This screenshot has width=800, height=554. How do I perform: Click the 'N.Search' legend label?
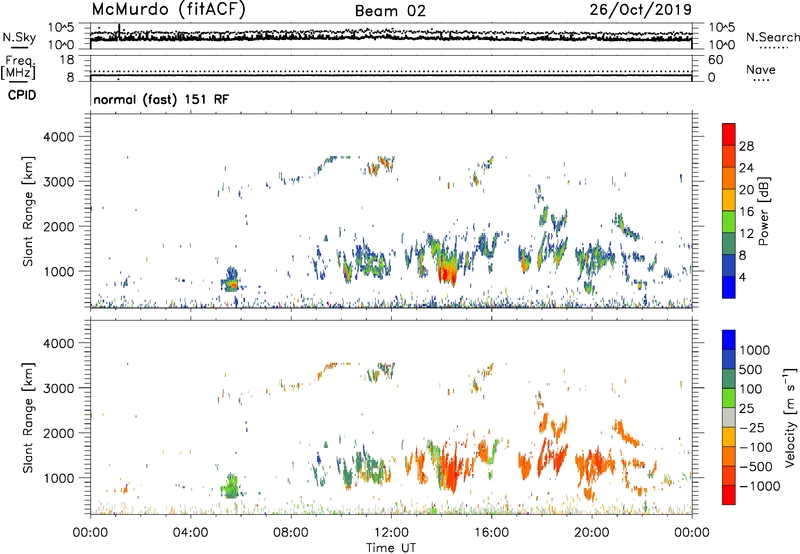(773, 37)
